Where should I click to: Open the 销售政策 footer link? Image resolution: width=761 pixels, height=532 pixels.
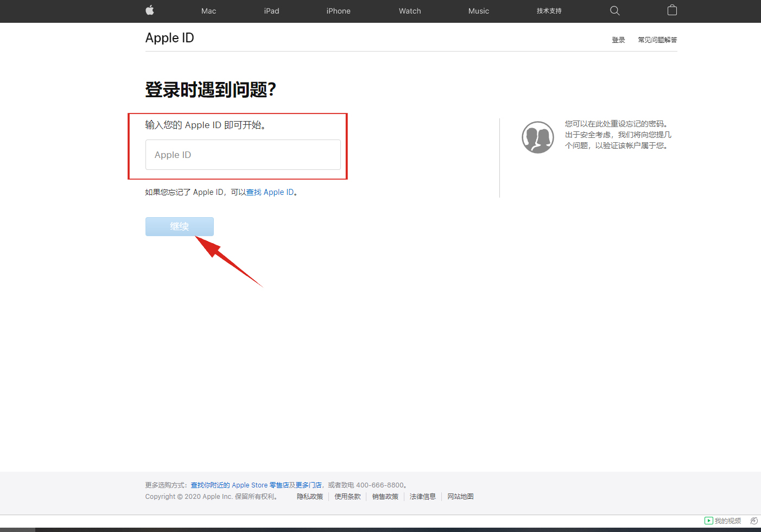coord(385,497)
